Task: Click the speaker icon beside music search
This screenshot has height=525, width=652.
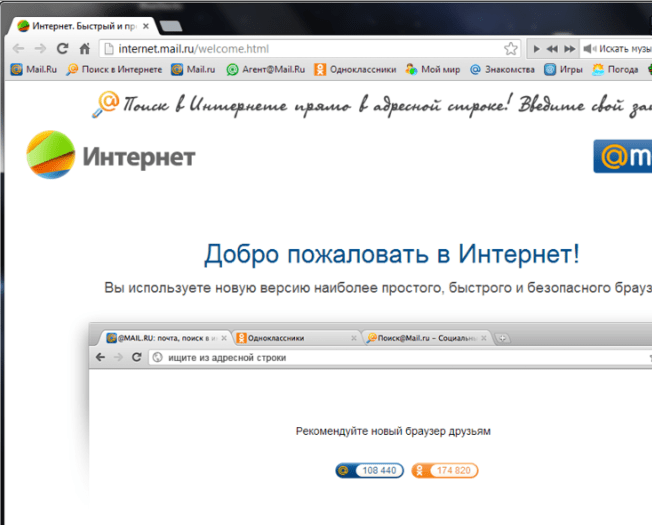Action: (x=588, y=48)
